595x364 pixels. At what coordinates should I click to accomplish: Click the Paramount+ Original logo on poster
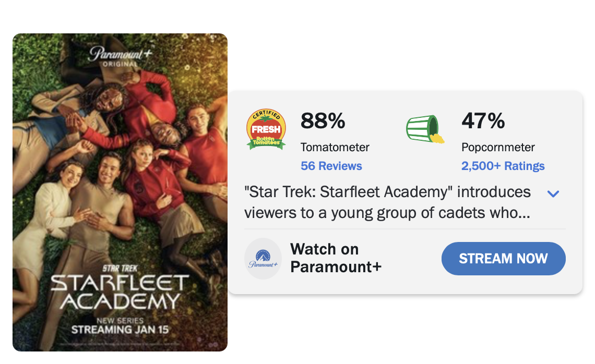click(120, 56)
